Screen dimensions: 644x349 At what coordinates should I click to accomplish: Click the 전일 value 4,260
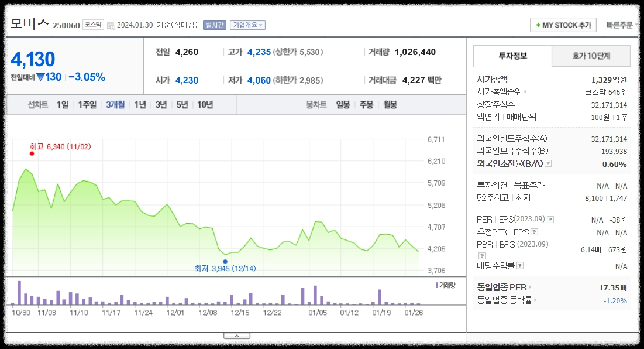pyautogui.click(x=187, y=52)
